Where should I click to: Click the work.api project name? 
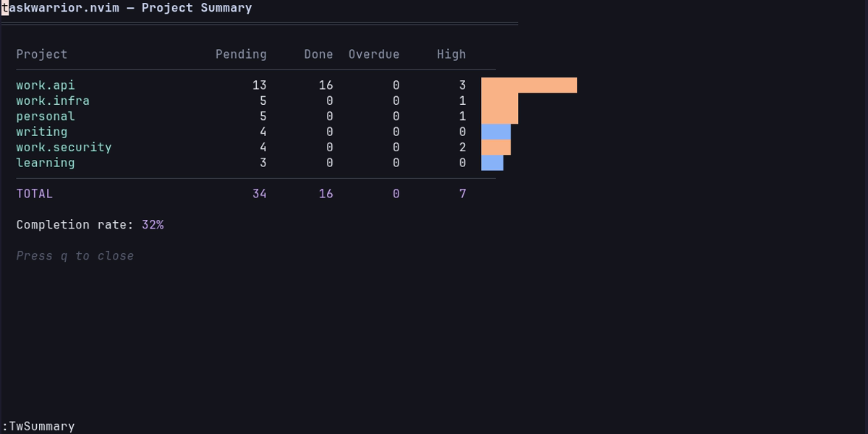tap(46, 85)
